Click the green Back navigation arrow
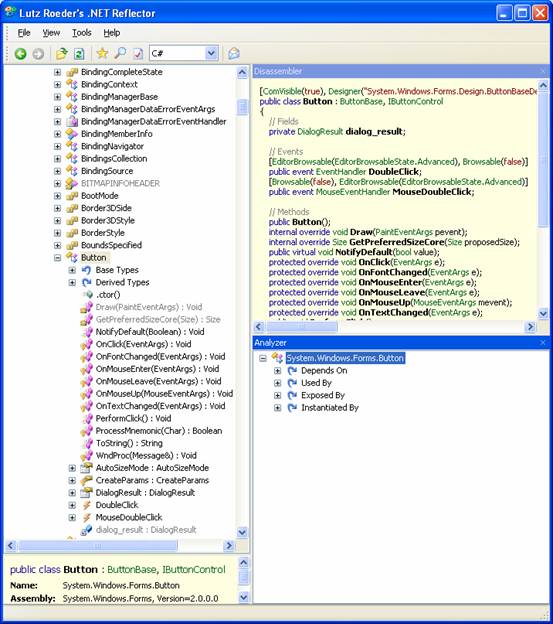The height and width of the screenshot is (624, 553). [20, 53]
